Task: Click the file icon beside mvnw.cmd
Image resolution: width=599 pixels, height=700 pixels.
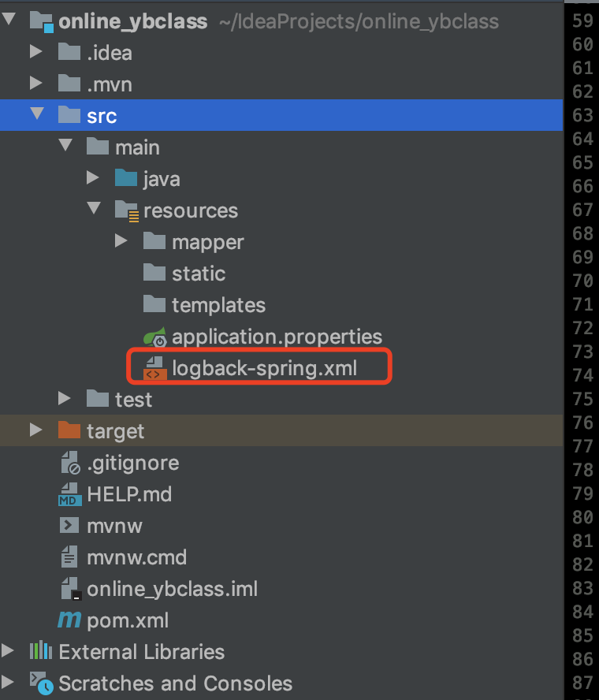Action: tap(70, 557)
